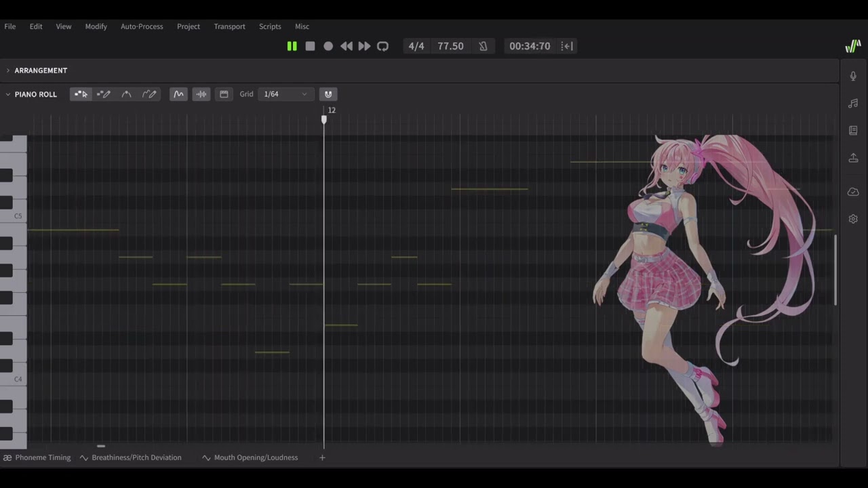Open the Project menu
This screenshot has height=488, width=868.
click(189, 26)
